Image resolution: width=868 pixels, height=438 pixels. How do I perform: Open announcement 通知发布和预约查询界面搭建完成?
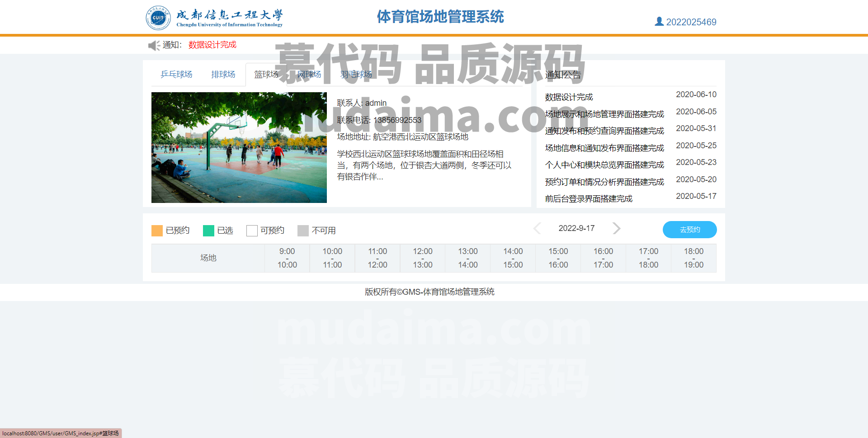coord(604,131)
